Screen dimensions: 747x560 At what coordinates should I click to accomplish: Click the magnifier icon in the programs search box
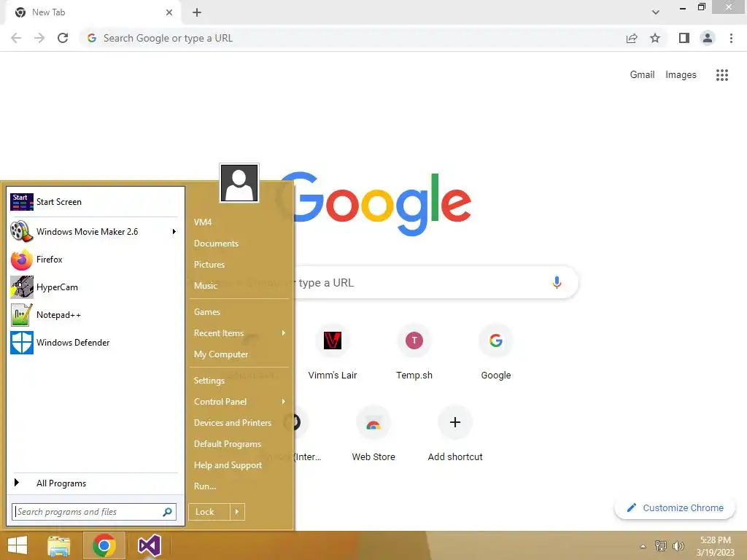click(x=167, y=512)
